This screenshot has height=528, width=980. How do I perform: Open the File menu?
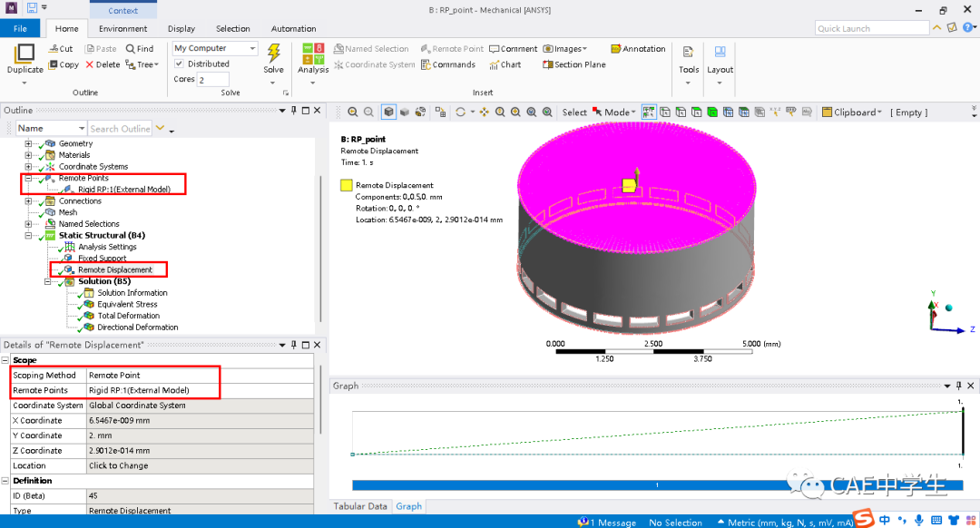pyautogui.click(x=20, y=28)
